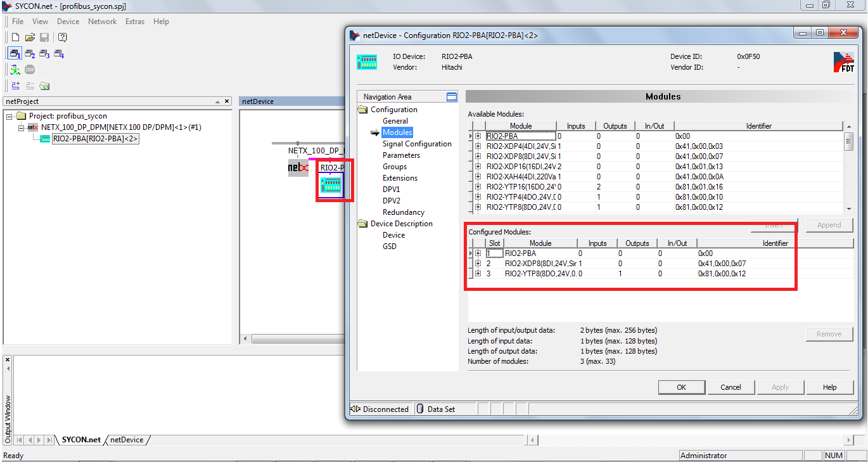The width and height of the screenshot is (868, 462).
Task: Click Outputs header in Available Modules
Action: coord(615,126)
